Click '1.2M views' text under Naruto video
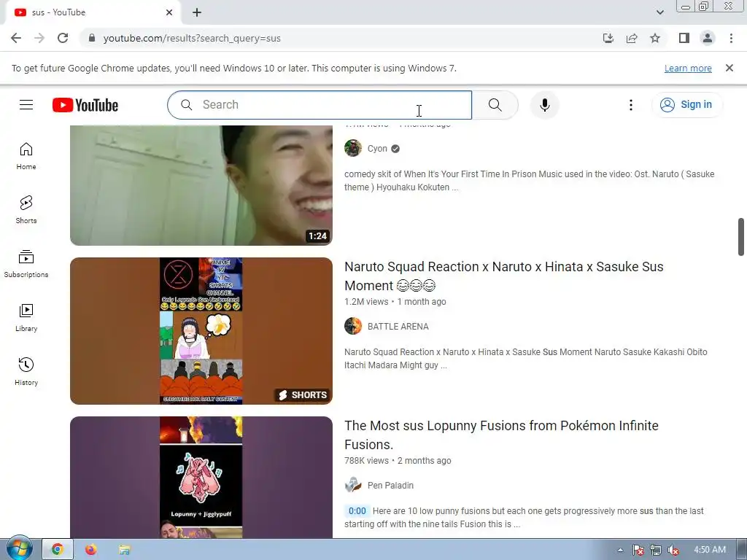This screenshot has width=747, height=560. click(x=366, y=301)
